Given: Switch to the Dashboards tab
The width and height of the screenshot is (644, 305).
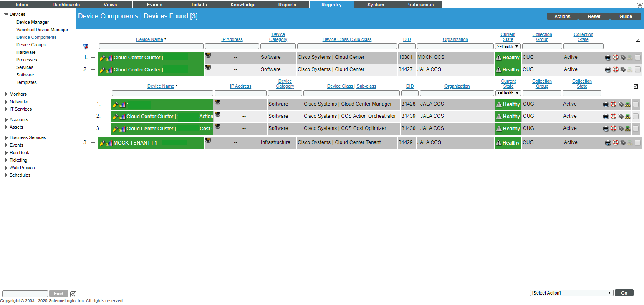Looking at the screenshot, I should 66,5.
